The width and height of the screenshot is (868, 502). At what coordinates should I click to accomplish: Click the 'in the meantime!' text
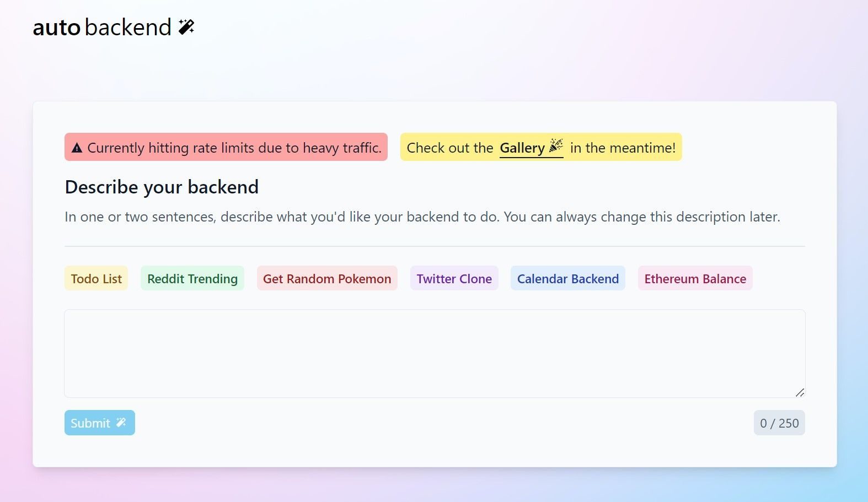coord(623,148)
